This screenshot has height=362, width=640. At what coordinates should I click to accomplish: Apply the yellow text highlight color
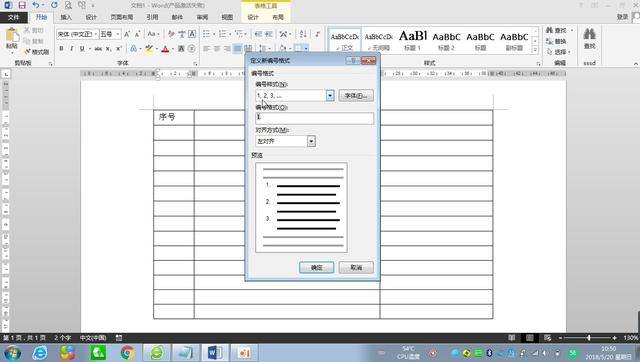click(x=149, y=49)
